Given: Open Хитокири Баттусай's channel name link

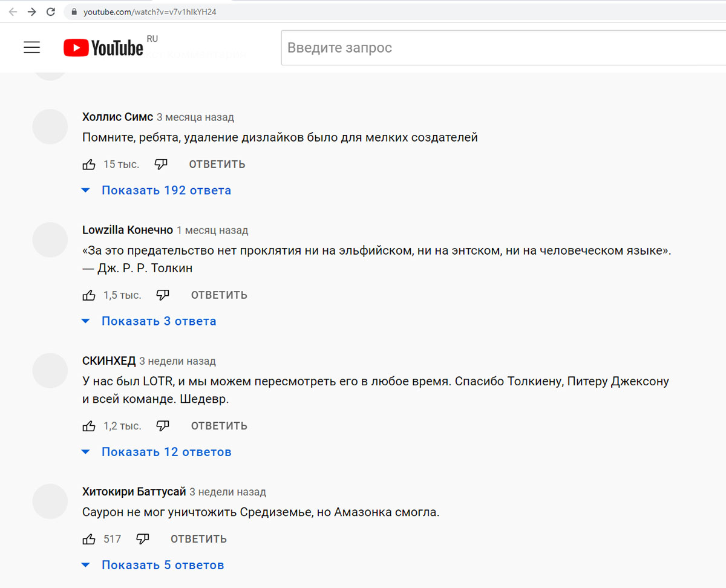Looking at the screenshot, I should pyautogui.click(x=134, y=492).
